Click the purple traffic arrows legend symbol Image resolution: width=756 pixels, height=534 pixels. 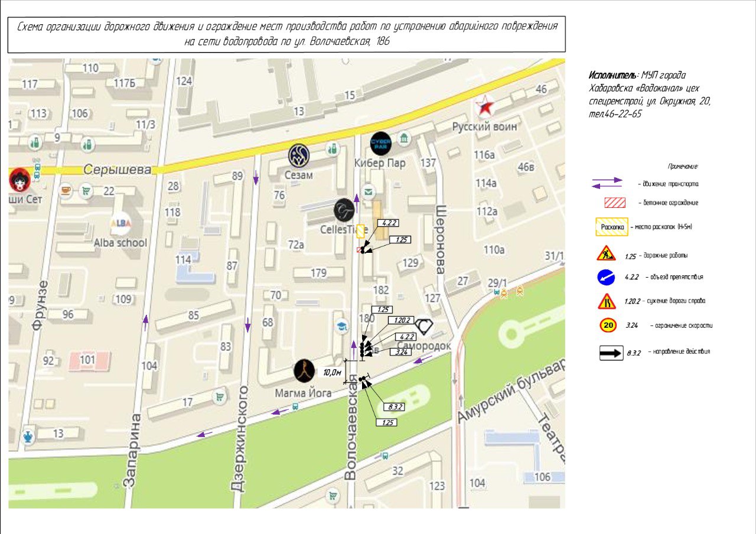[x=607, y=183]
